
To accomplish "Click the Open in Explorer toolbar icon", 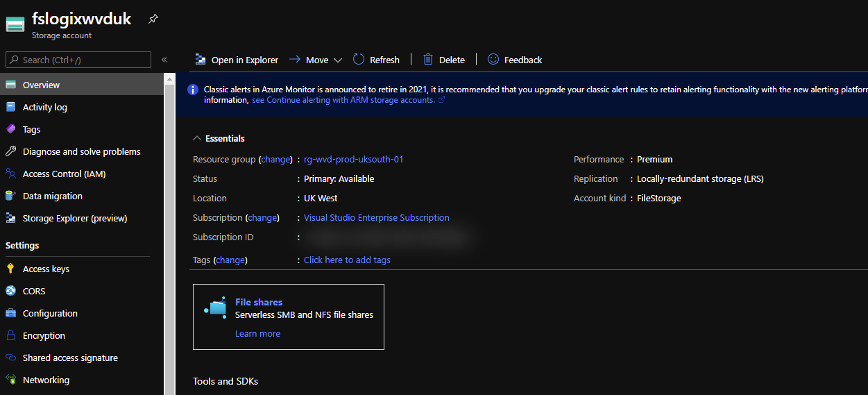I will (201, 60).
